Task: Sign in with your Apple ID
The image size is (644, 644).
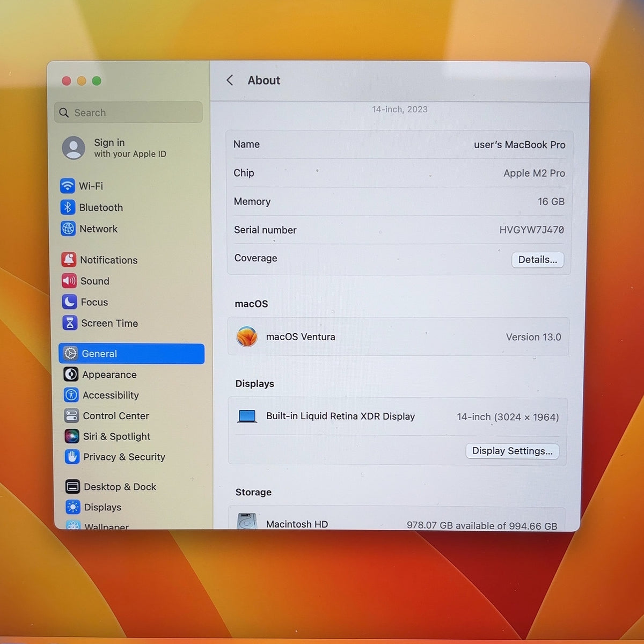Action: [130, 148]
